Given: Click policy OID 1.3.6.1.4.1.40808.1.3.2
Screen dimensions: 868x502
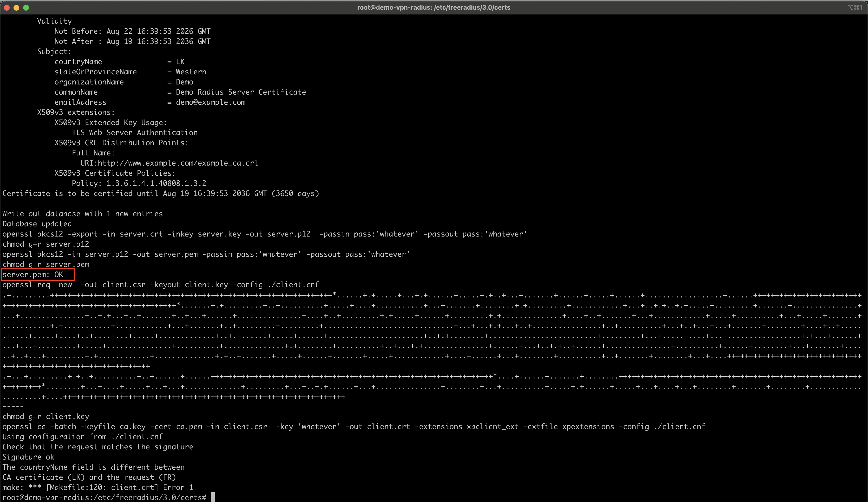Looking at the screenshot, I should click(x=156, y=183).
